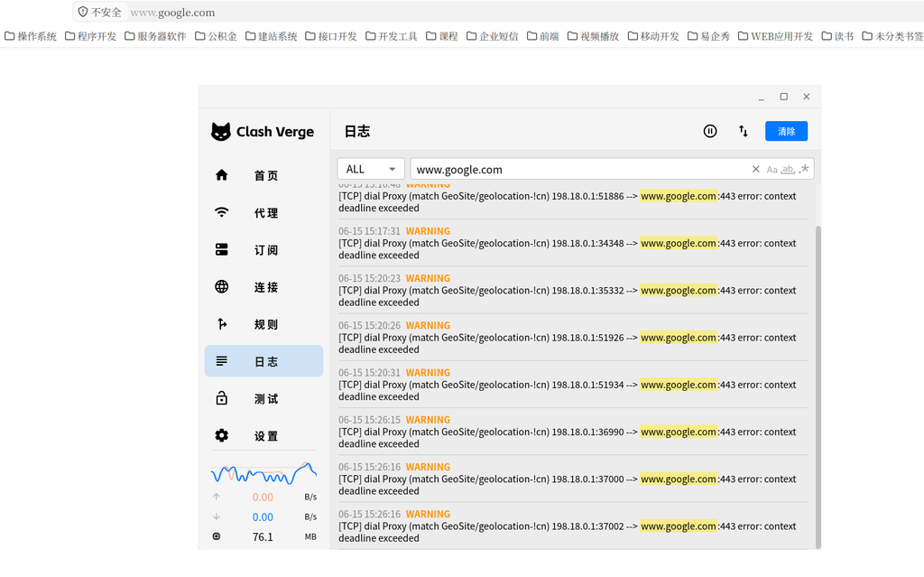Select log entry timestamped 06-15 15:26:15
This screenshot has width=924, height=577.
click(573, 432)
